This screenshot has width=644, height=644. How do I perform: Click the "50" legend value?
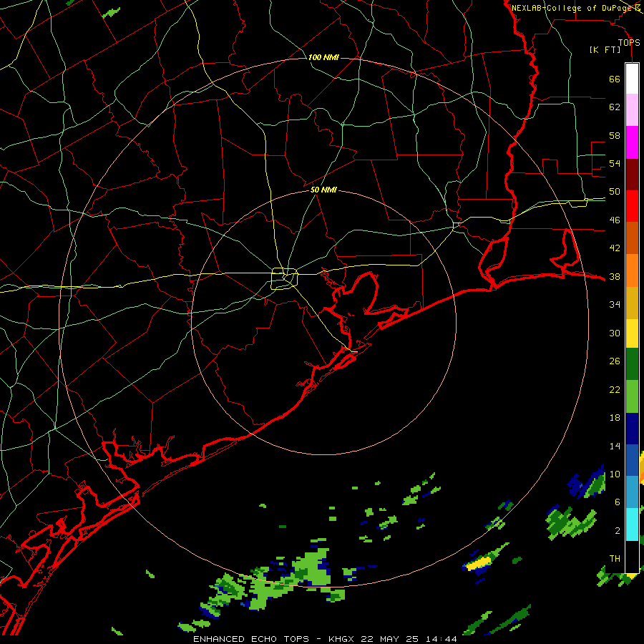point(615,192)
